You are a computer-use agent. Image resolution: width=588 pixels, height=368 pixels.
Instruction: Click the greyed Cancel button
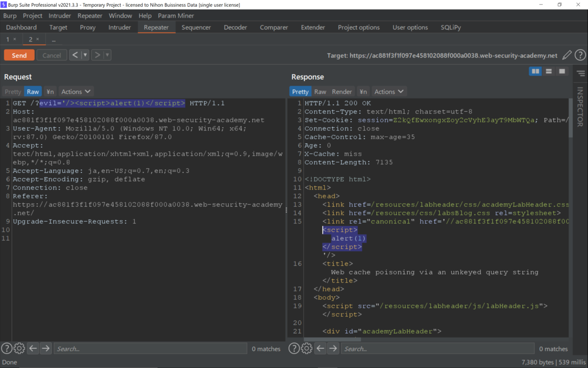[x=51, y=55]
